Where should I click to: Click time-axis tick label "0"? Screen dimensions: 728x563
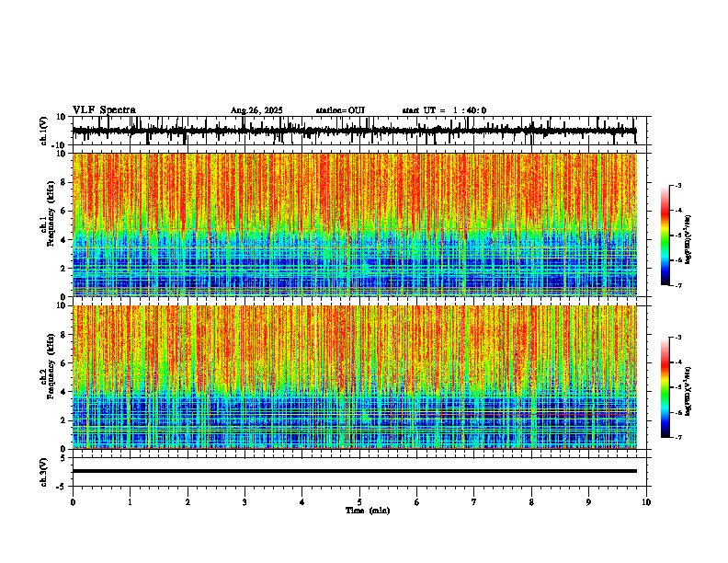tap(73, 502)
